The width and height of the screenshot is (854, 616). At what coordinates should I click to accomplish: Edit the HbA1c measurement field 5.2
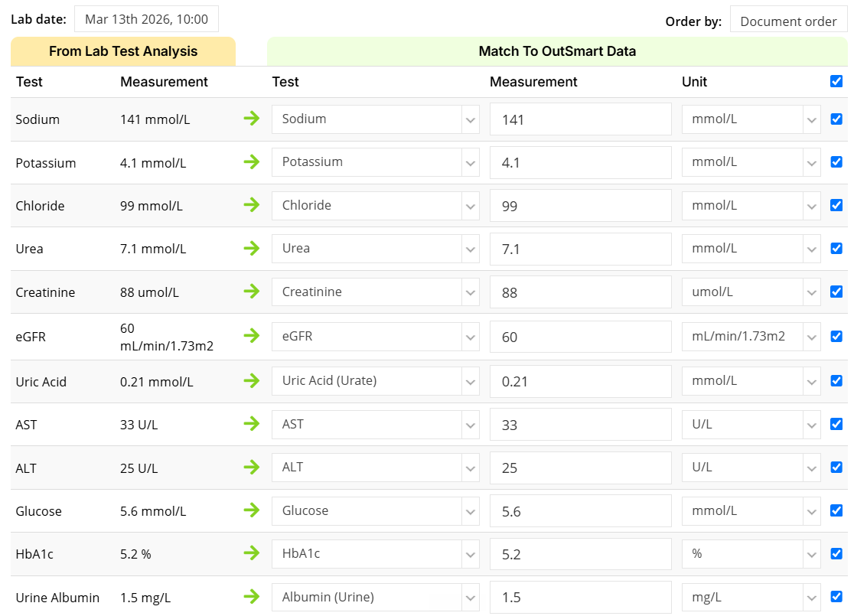(581, 554)
